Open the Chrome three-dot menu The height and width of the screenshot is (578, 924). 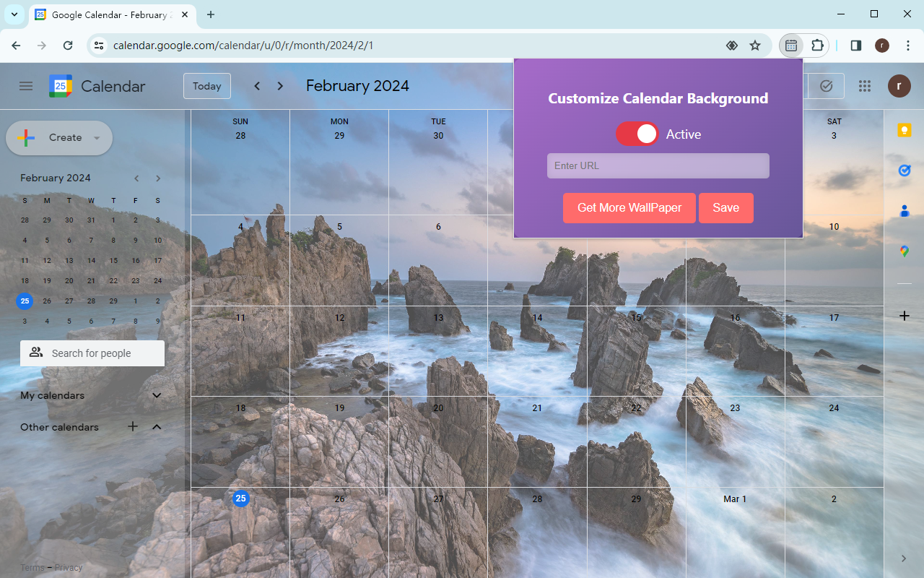908,46
